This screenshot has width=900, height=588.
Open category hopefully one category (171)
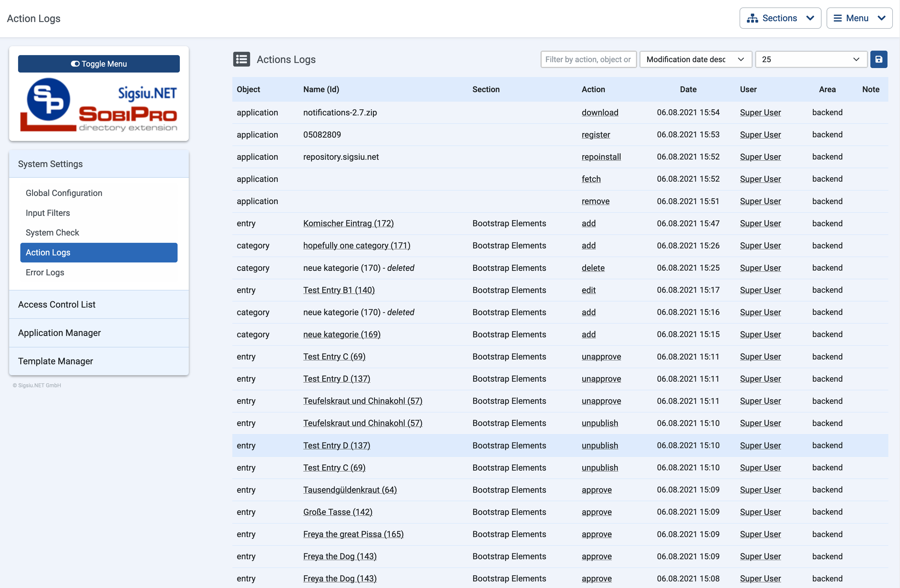tap(356, 246)
